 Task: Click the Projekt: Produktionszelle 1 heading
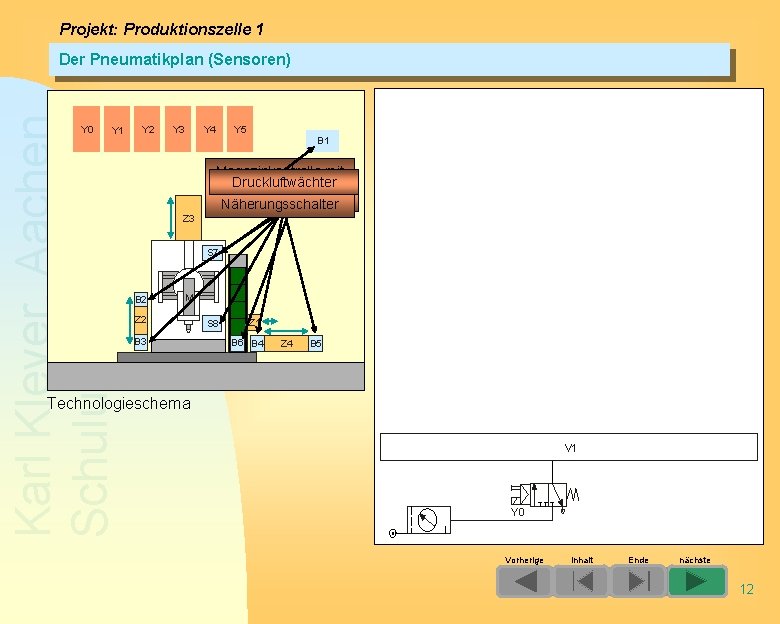pos(162,29)
